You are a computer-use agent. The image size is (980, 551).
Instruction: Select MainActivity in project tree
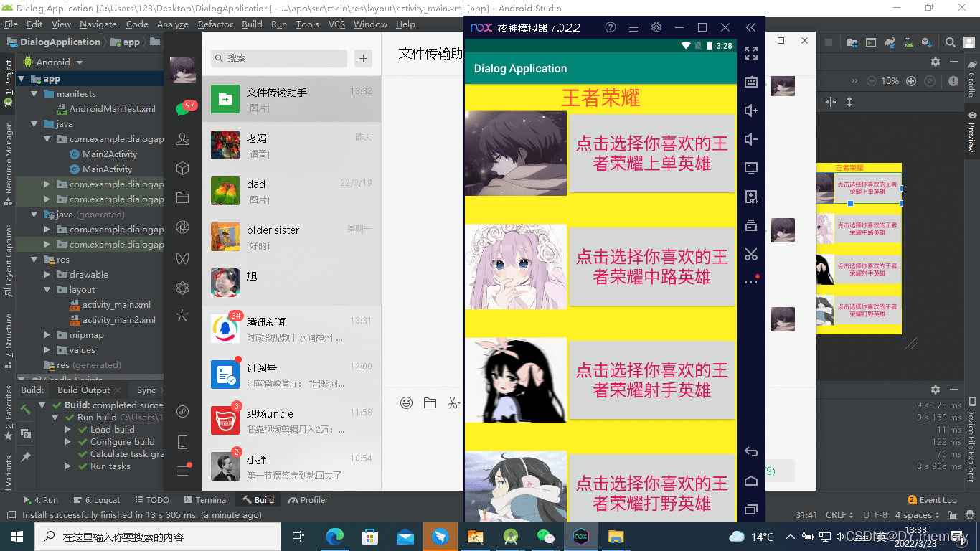[107, 169]
